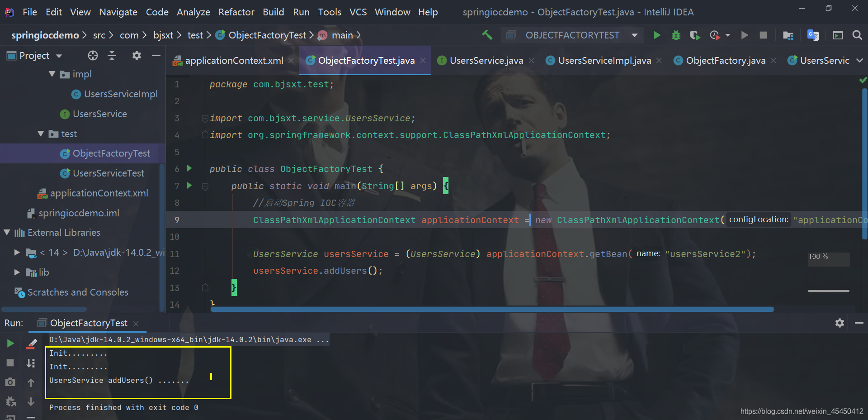This screenshot has height=420, width=868.
Task: Click the Translate plugin icon
Action: pos(813,35)
